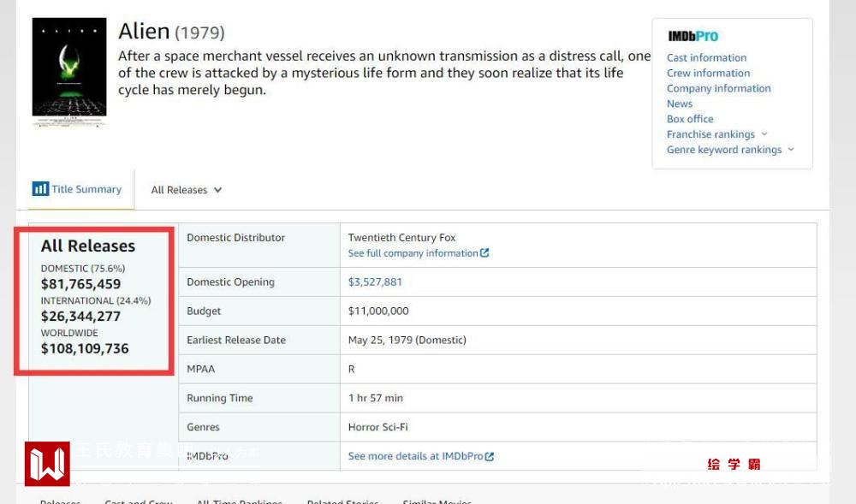Open the Cast information link

706,57
